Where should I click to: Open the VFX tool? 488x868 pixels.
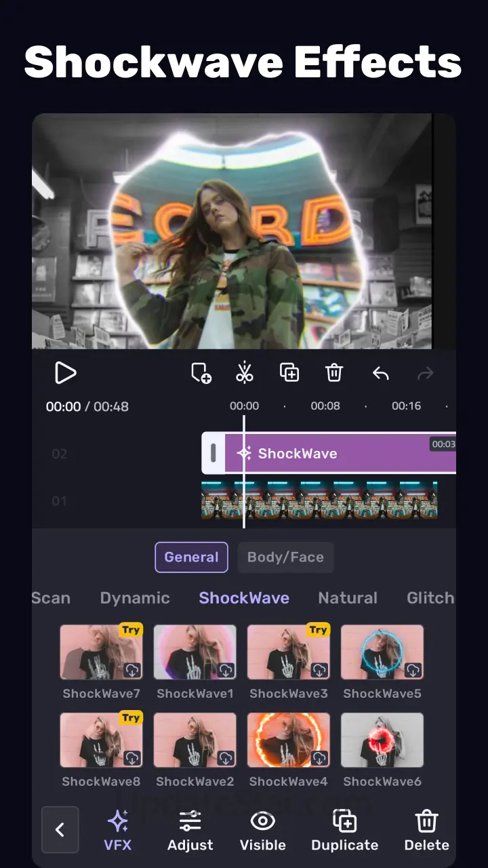119,830
